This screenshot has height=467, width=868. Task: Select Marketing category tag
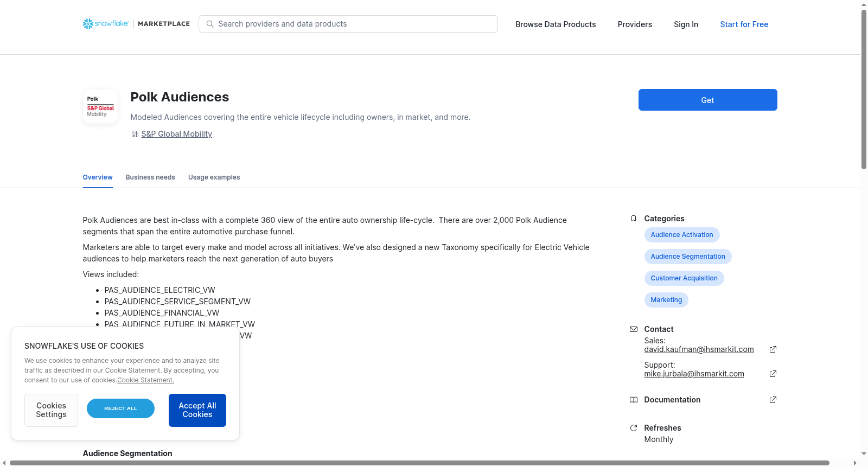666,300
